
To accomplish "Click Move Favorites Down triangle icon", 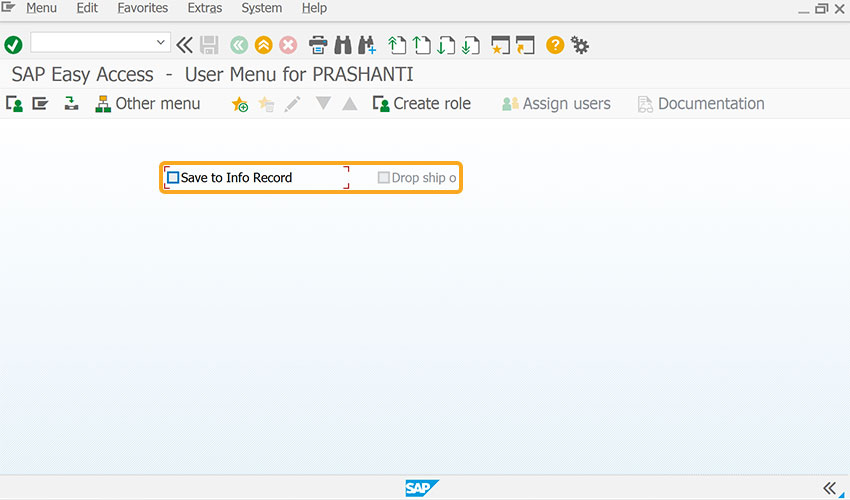I will 323,103.
